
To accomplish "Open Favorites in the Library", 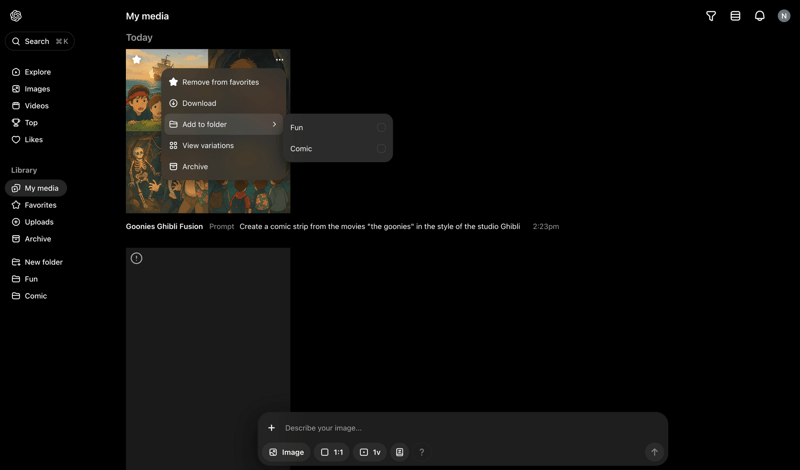I will coord(34,205).
